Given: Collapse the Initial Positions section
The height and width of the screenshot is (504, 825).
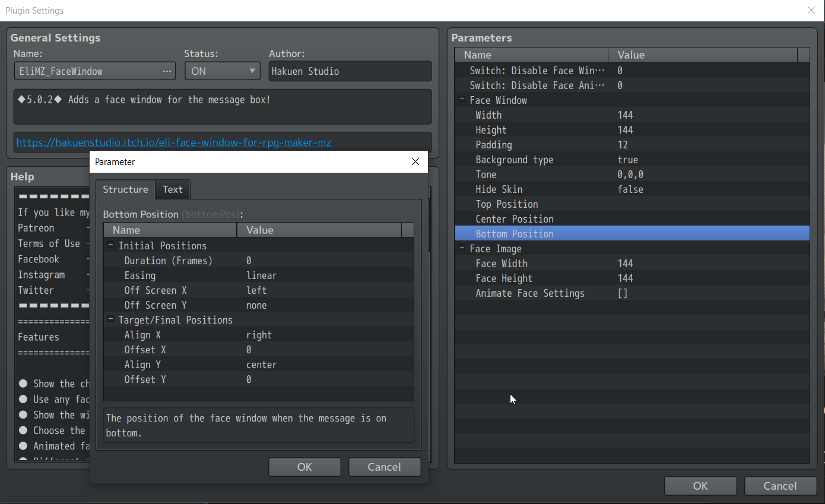Looking at the screenshot, I should click(110, 245).
